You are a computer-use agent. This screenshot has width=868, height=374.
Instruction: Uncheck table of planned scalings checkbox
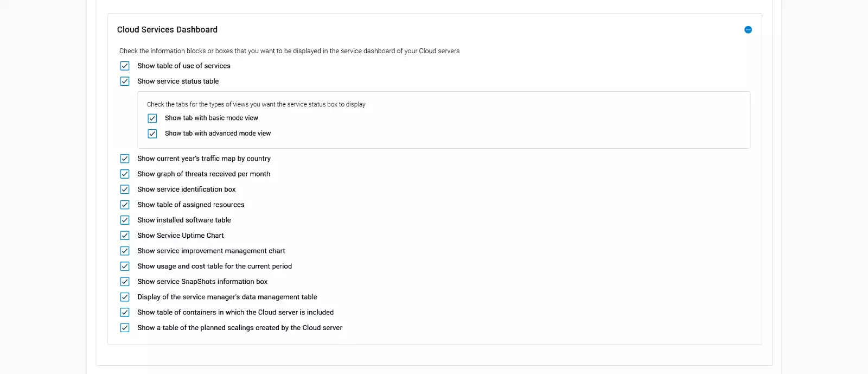point(125,328)
